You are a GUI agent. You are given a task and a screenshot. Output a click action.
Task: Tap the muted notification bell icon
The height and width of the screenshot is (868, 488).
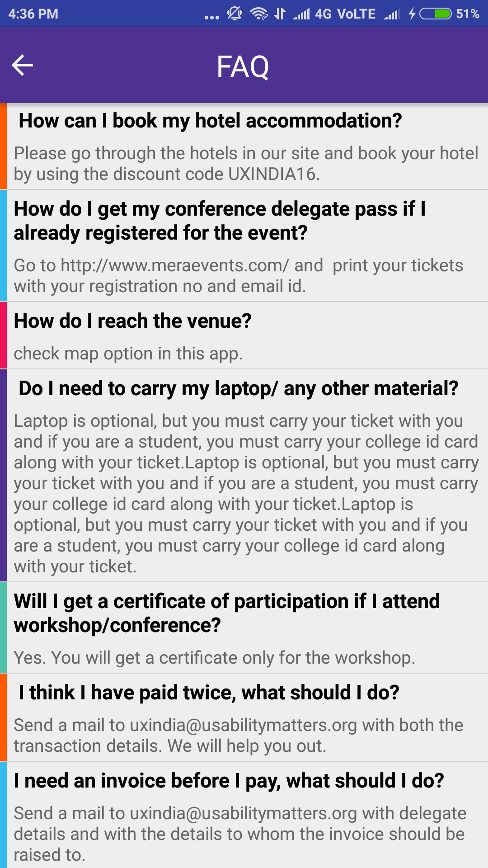tap(235, 14)
